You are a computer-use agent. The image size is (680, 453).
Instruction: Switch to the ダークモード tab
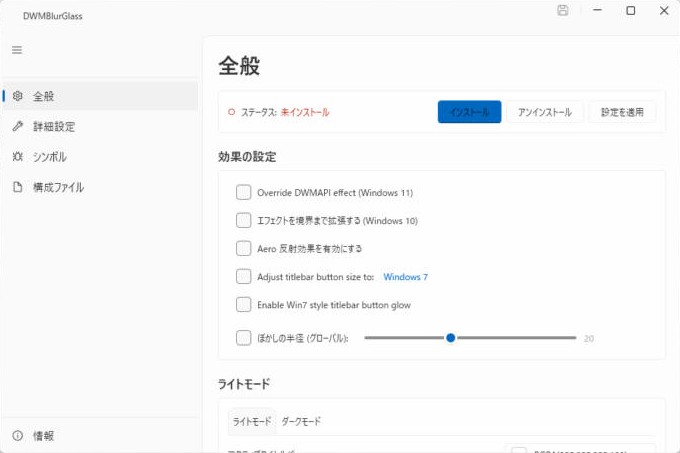301,421
